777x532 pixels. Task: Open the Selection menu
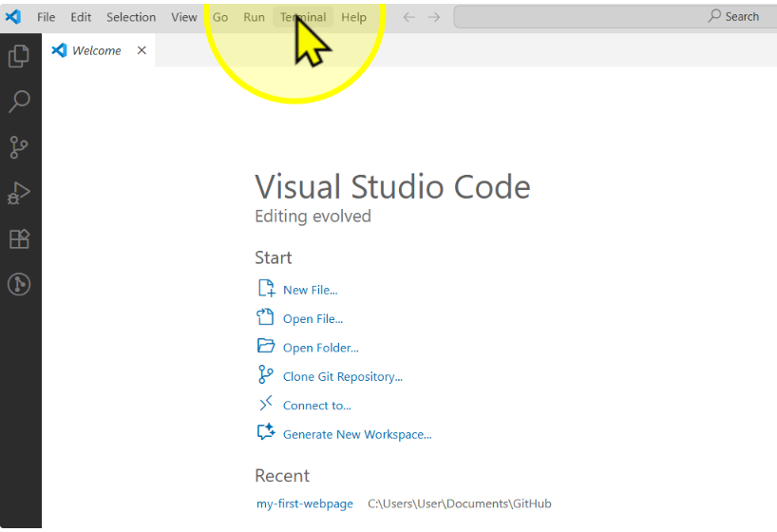coord(131,17)
